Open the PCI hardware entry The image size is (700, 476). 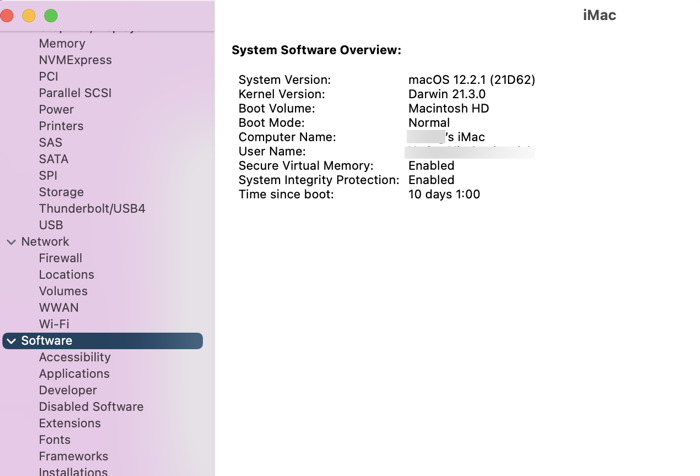point(48,76)
